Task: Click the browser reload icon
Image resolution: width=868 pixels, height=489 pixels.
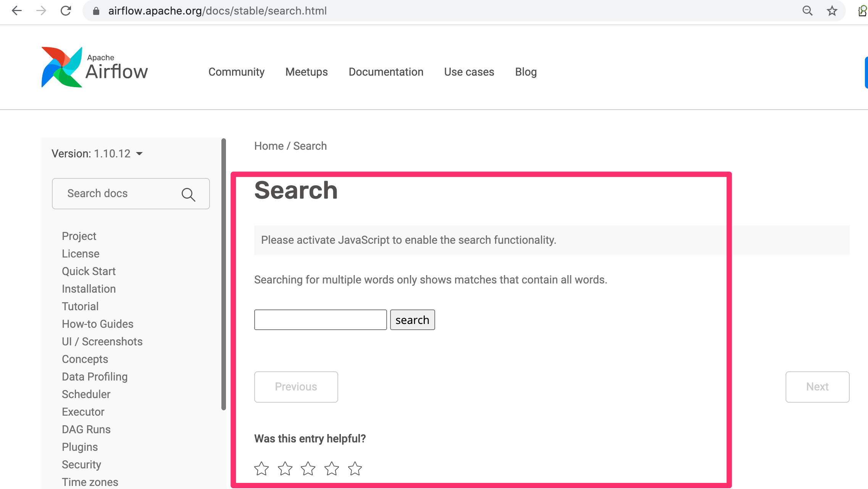Action: pyautogui.click(x=66, y=11)
